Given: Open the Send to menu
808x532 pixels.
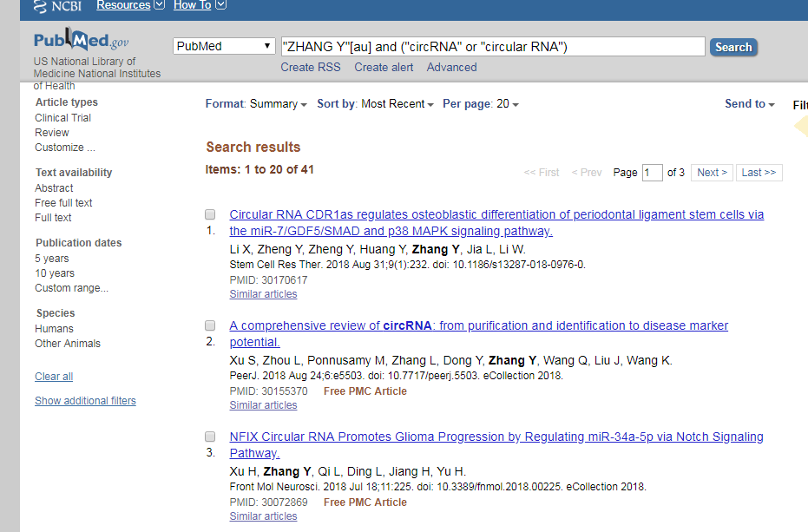Looking at the screenshot, I should point(749,104).
